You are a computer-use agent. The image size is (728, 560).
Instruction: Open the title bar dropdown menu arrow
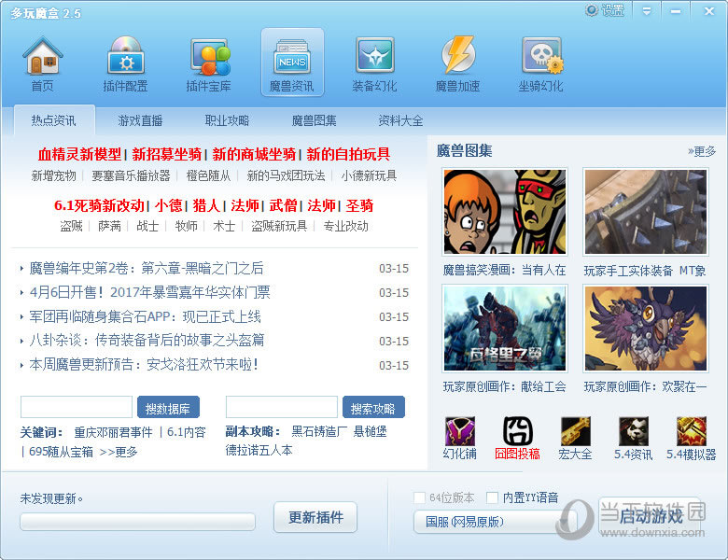646,11
